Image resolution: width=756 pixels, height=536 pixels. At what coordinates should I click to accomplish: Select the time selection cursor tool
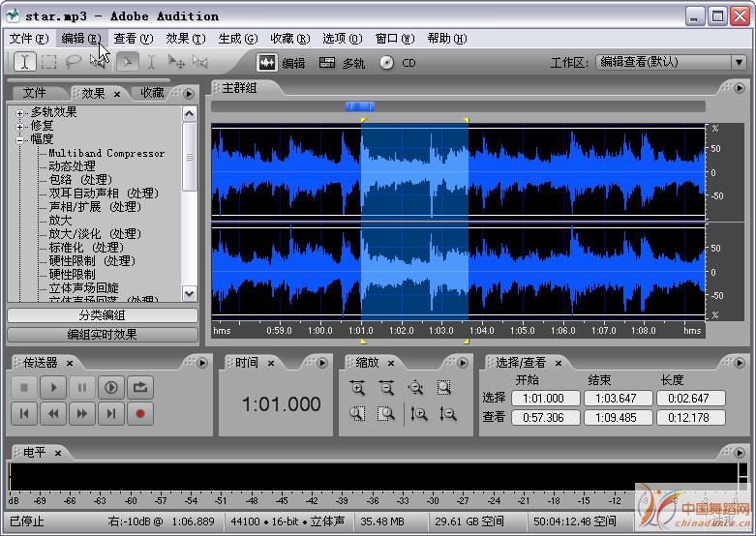click(x=24, y=62)
